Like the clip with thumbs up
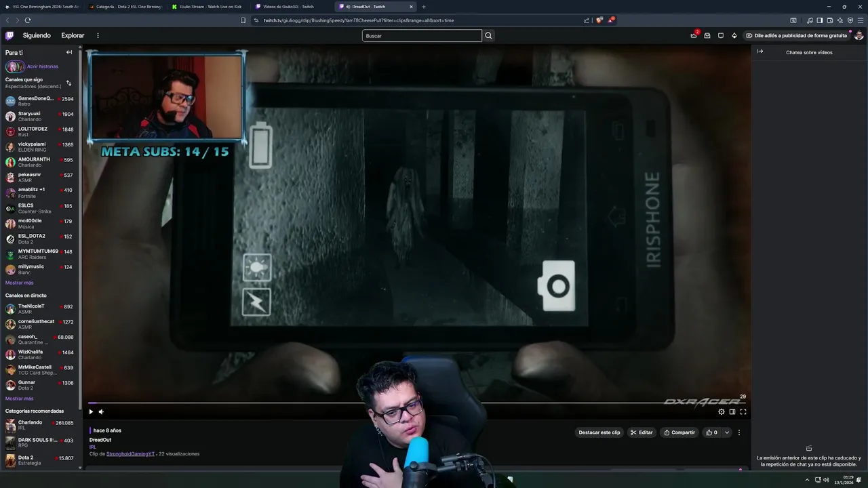Screen dimensions: 868x488 coord(711,432)
